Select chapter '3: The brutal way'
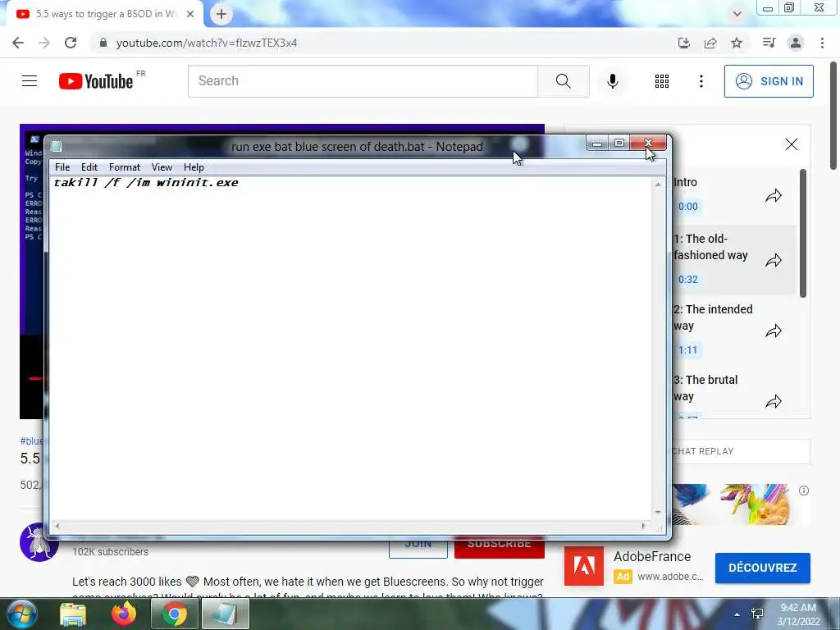Viewport: 840px width, 630px height. click(705, 388)
